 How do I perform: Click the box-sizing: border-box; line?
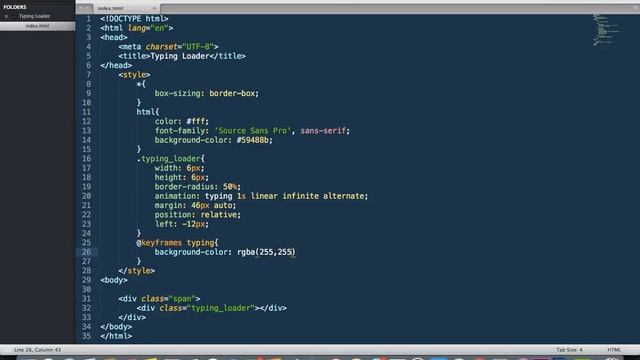(x=207, y=93)
